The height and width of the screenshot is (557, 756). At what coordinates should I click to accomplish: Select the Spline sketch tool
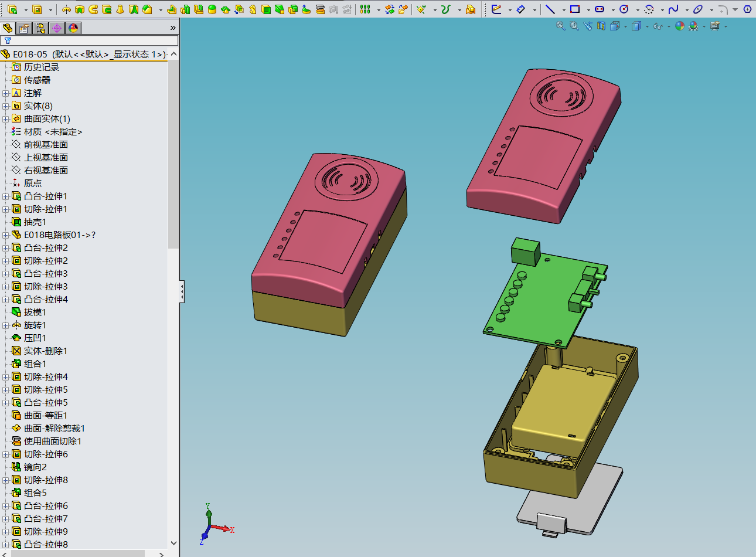coord(673,9)
